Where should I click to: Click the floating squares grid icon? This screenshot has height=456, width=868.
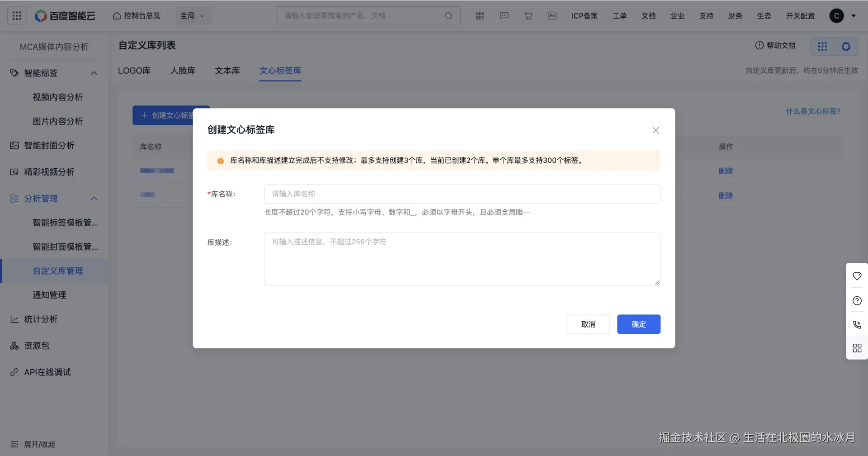[857, 348]
